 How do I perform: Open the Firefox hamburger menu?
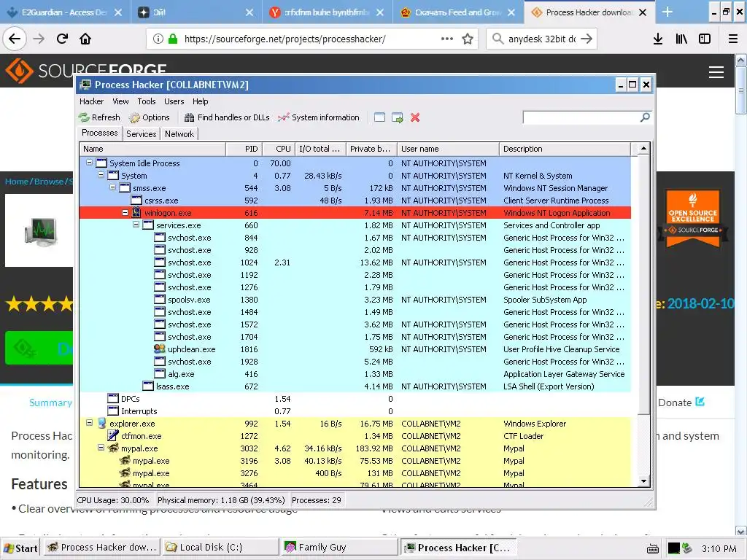tap(733, 39)
